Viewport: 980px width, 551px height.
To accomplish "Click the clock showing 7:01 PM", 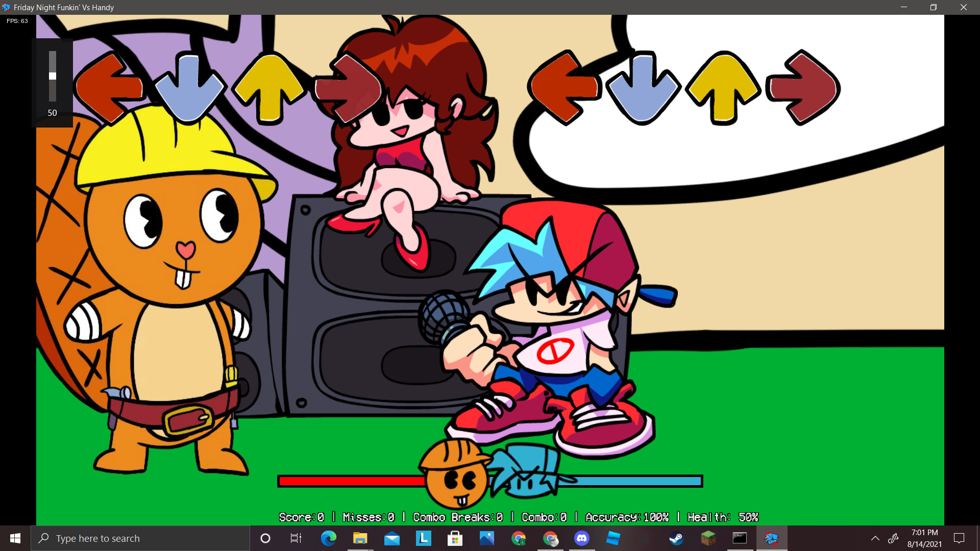I will point(924,538).
